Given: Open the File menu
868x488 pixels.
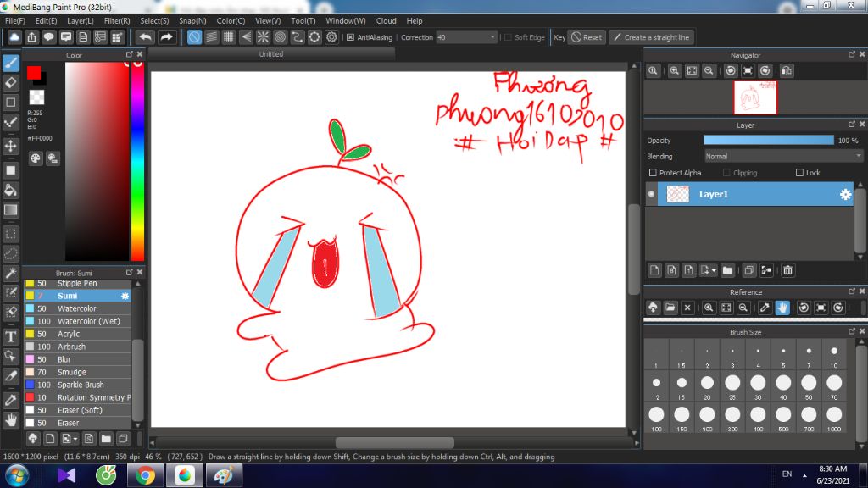Looking at the screenshot, I should [x=15, y=20].
